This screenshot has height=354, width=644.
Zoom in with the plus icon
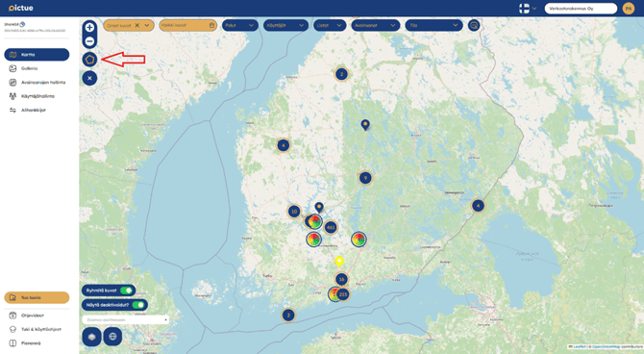[x=89, y=28]
